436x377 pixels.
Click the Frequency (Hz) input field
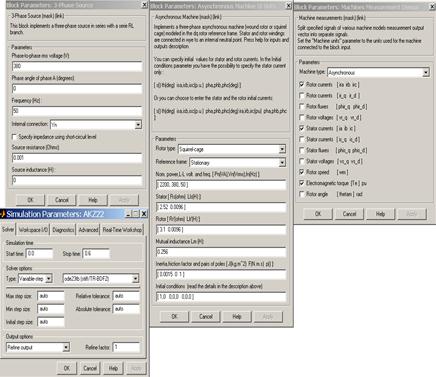click(x=77, y=111)
